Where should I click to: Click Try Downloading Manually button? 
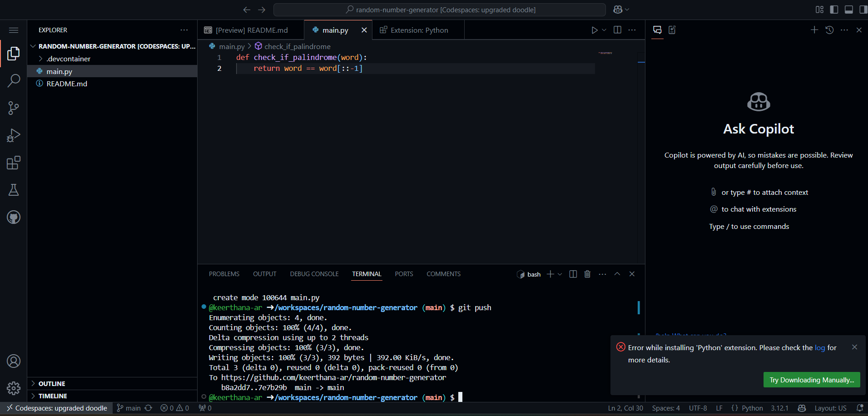click(x=811, y=380)
